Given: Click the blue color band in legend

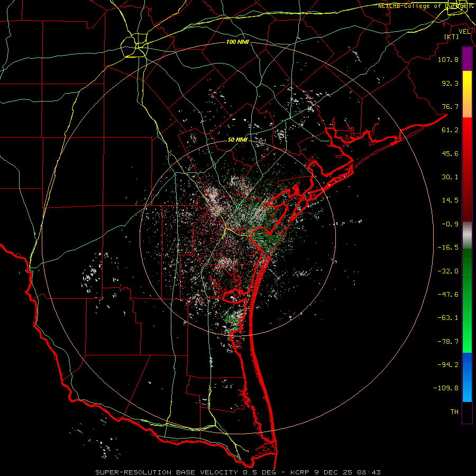Looking at the screenshot, I should click(x=467, y=377).
